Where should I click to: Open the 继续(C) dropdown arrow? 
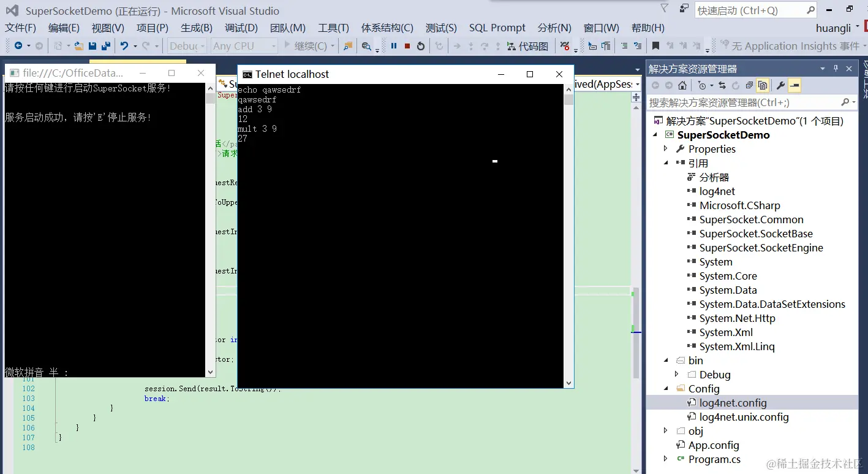(x=333, y=46)
